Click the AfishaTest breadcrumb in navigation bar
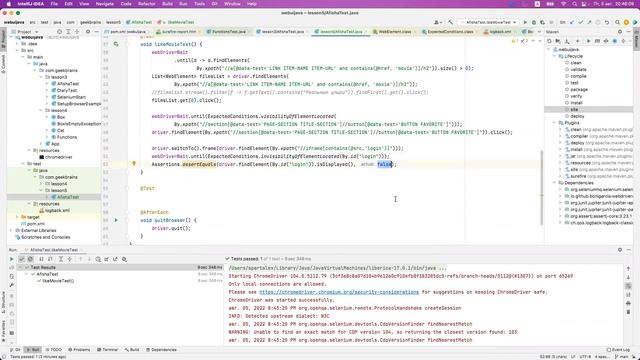This screenshot has width=640, height=360. coord(139,22)
